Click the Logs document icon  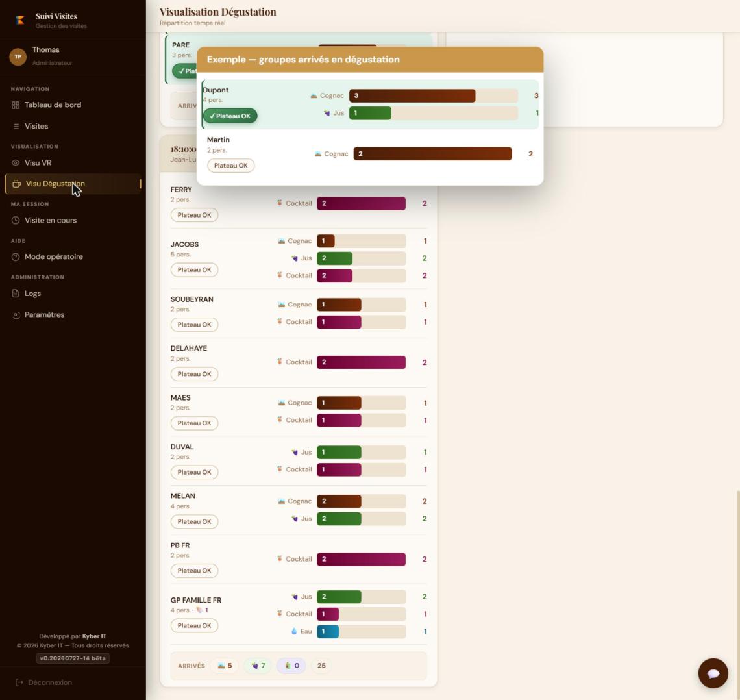pyautogui.click(x=16, y=294)
